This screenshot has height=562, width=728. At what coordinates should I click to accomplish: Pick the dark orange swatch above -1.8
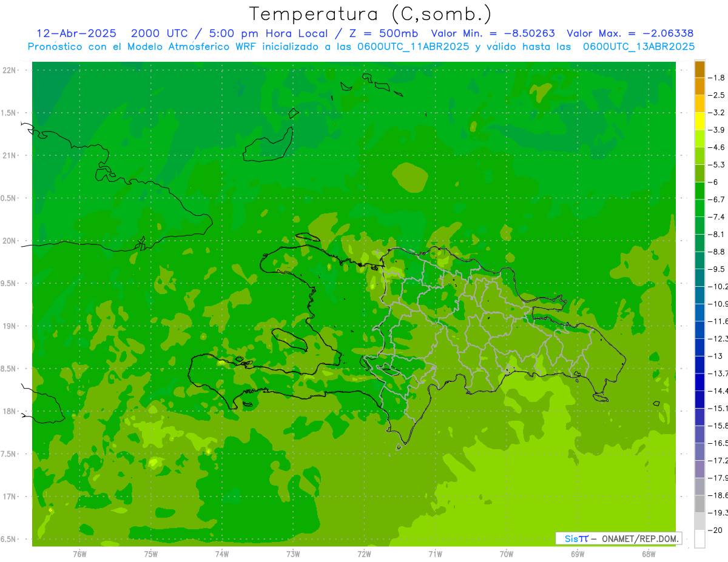pyautogui.click(x=699, y=69)
